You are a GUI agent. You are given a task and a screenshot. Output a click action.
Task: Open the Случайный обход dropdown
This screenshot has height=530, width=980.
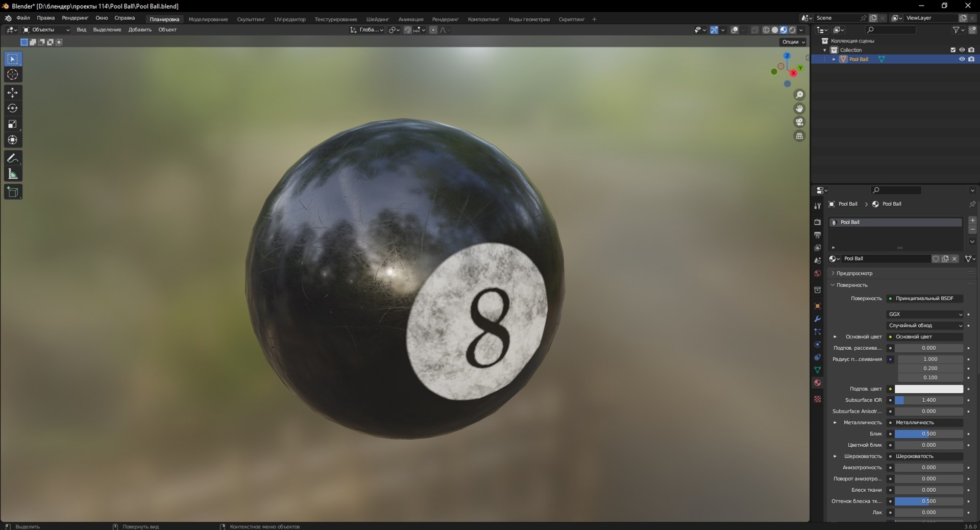click(x=925, y=326)
